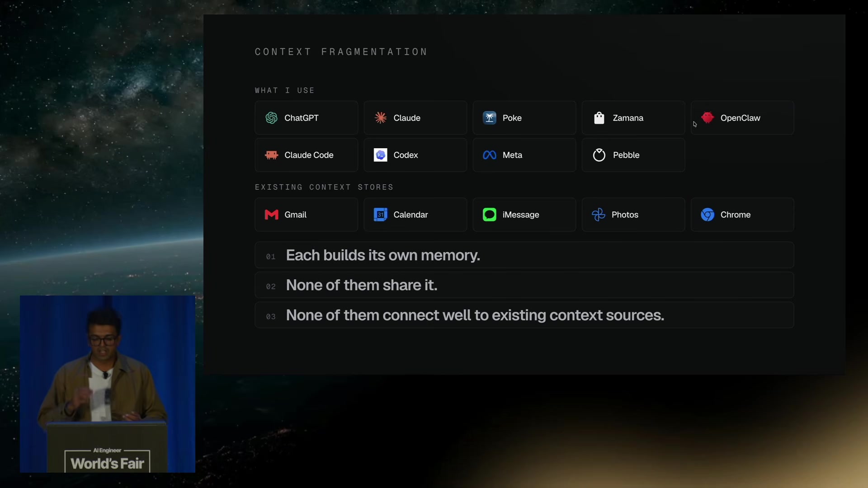
Task: Select the Codex label text
Action: click(x=406, y=155)
